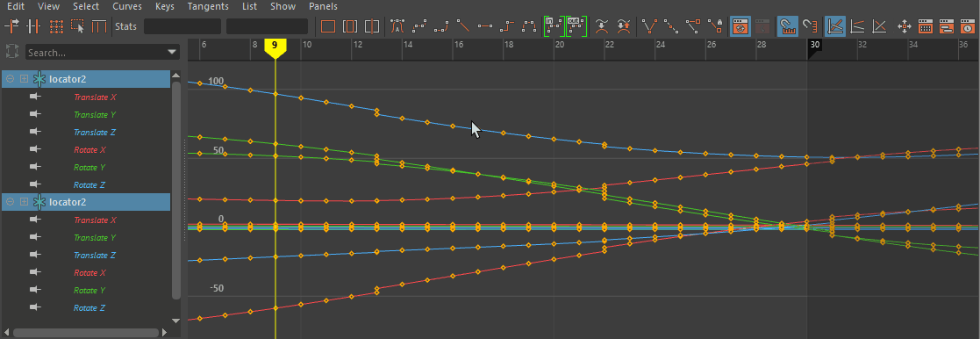Click the Frame Playback Range icon
Image resolution: width=980 pixels, height=339 pixels.
[350, 26]
